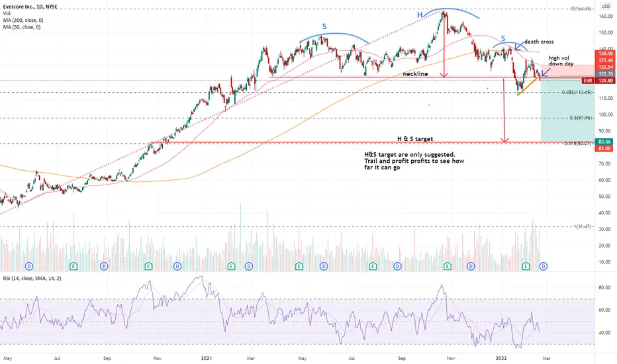Select the 'H & S target' label
The width and height of the screenshot is (617, 364).
414,139
